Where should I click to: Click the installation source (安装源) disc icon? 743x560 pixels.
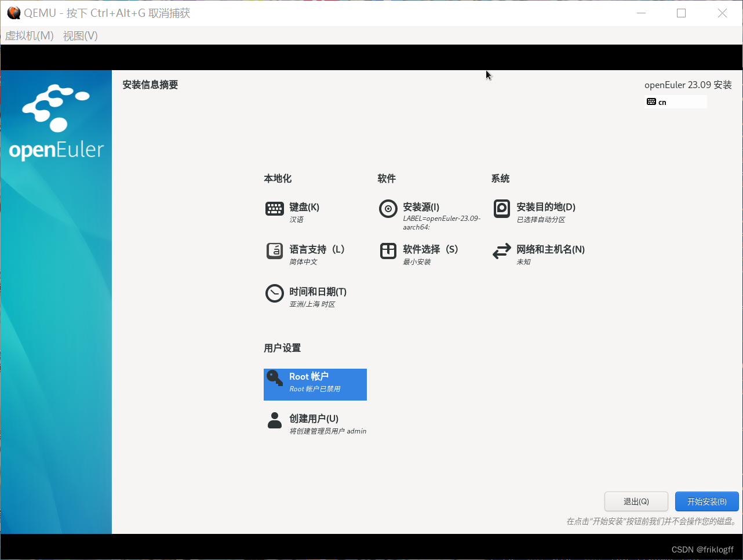[x=388, y=209]
